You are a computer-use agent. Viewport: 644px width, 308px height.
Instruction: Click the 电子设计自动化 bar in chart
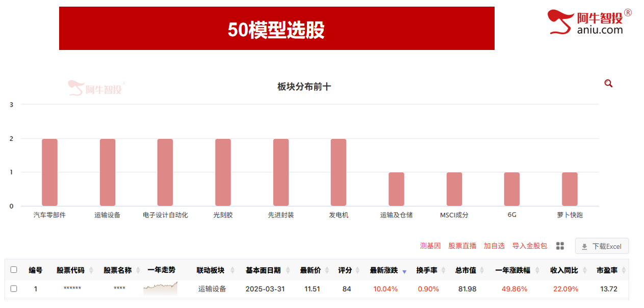point(165,172)
